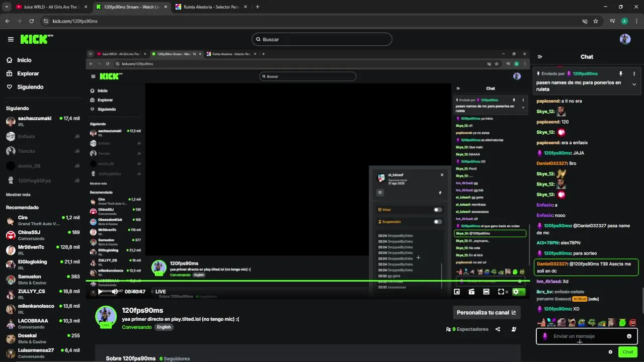Click the clip icon in player controls
This screenshot has width=644, height=362.
click(x=471, y=292)
